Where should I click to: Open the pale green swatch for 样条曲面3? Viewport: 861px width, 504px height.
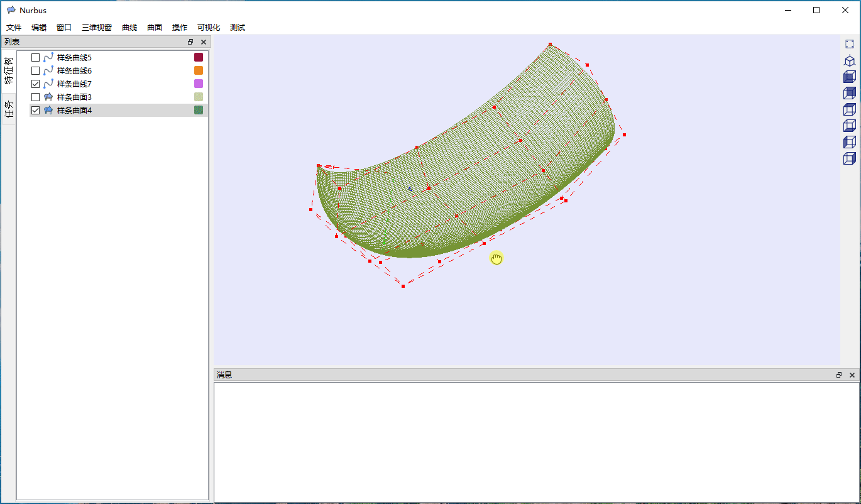pyautogui.click(x=199, y=97)
